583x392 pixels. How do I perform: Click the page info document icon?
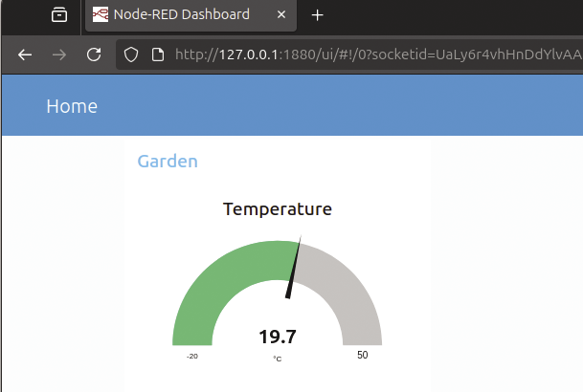(x=158, y=54)
